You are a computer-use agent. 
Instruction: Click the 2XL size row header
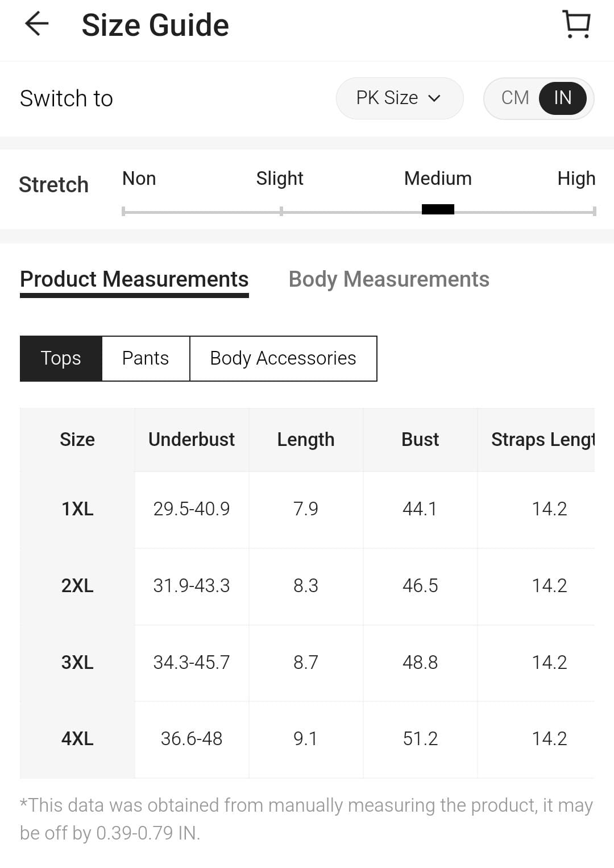click(77, 586)
